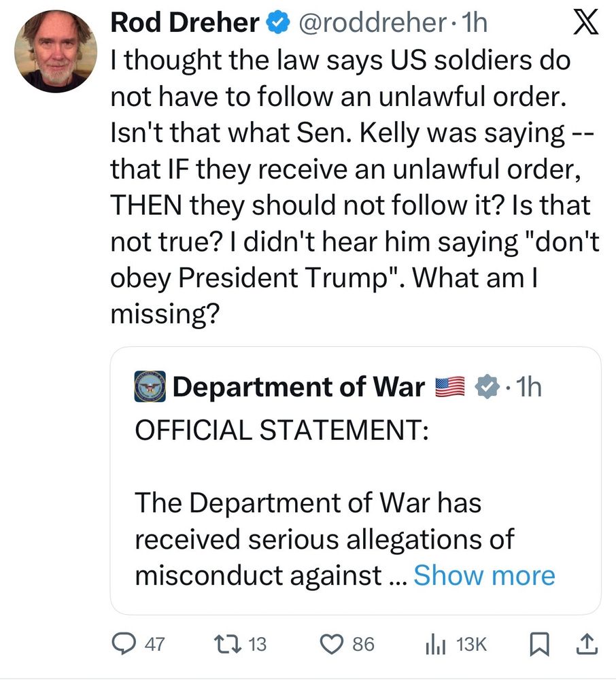Click the 13K views count
616x680 pixels.
471,644
